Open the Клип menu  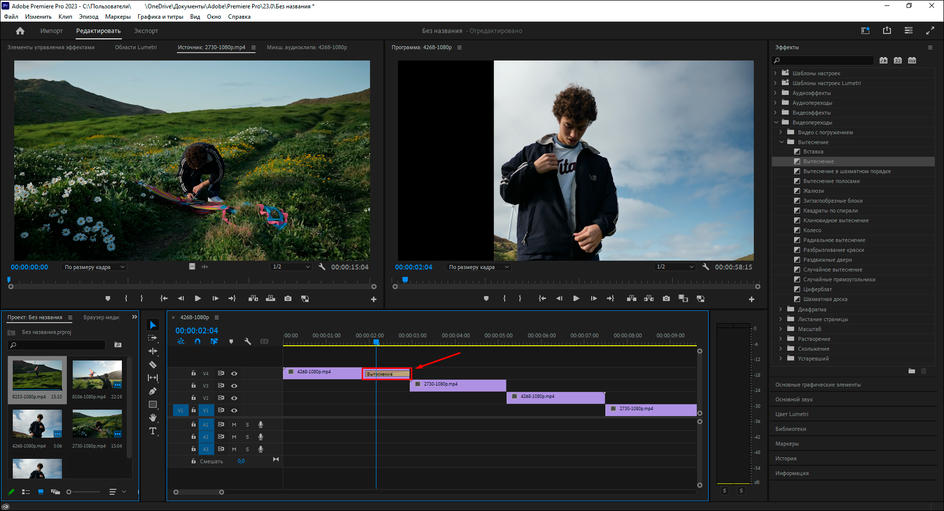click(x=65, y=17)
